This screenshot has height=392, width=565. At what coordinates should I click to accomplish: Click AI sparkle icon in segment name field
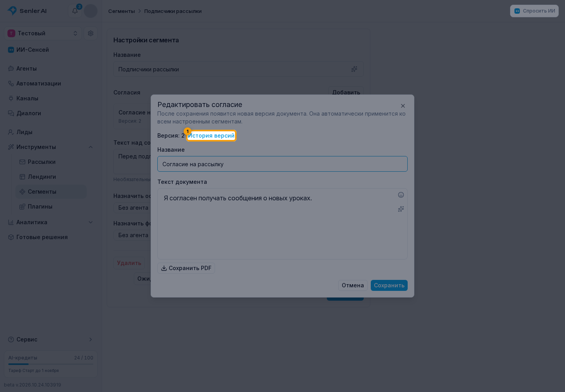click(x=354, y=69)
